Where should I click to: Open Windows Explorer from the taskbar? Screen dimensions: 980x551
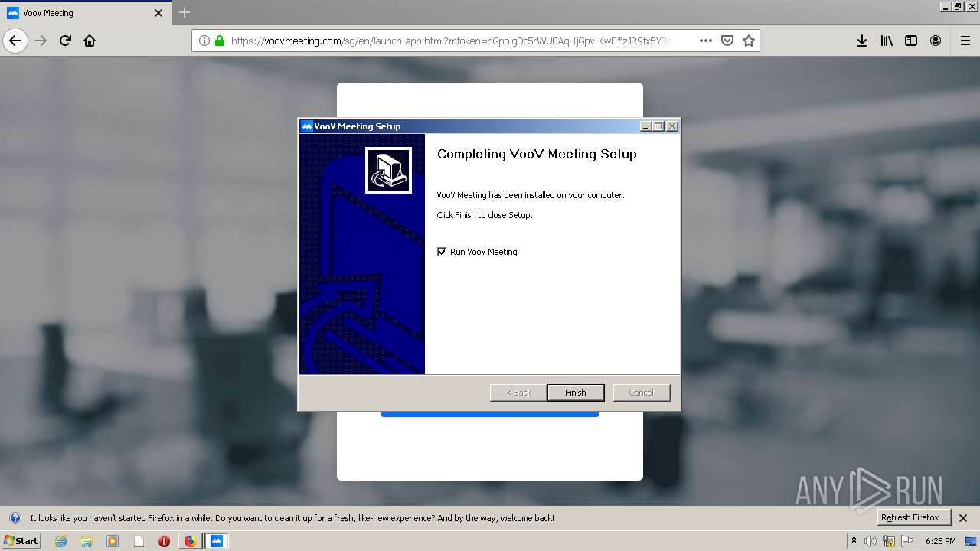(x=87, y=541)
